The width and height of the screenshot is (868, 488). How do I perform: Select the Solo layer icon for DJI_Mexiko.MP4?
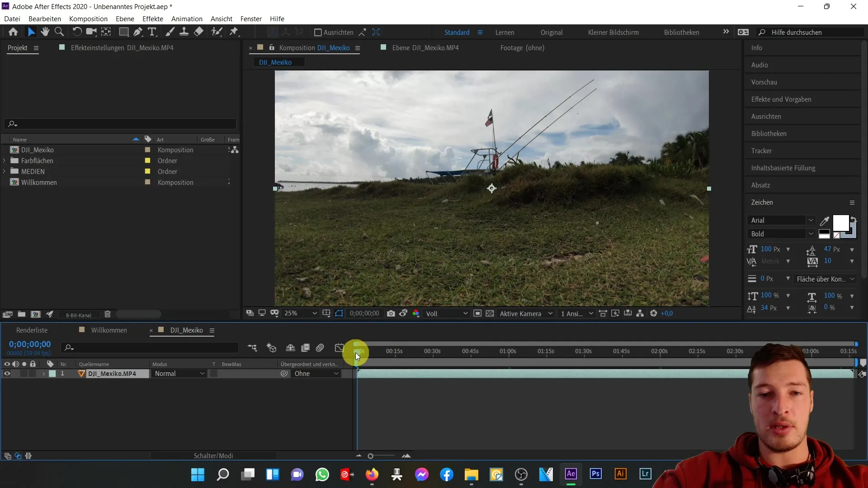click(24, 374)
